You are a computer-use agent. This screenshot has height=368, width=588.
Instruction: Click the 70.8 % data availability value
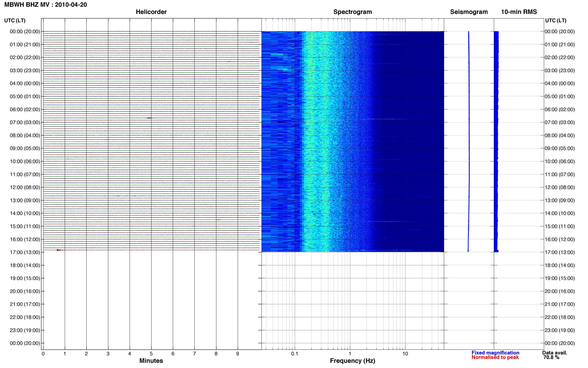tap(551, 357)
